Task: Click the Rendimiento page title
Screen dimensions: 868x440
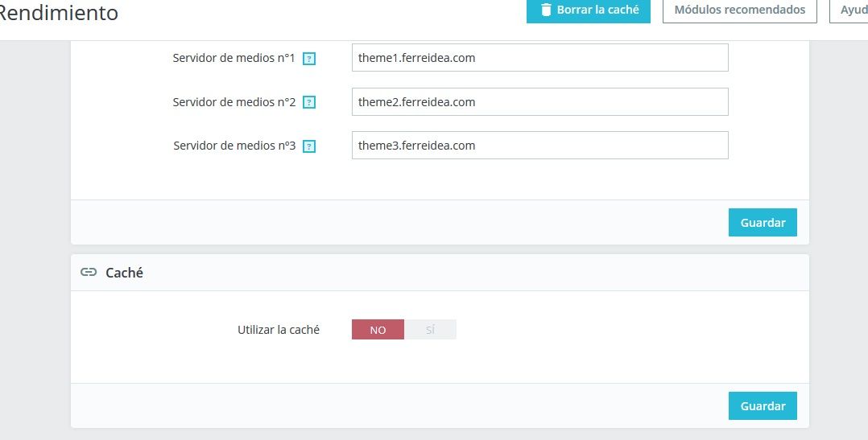Action: pos(58,13)
